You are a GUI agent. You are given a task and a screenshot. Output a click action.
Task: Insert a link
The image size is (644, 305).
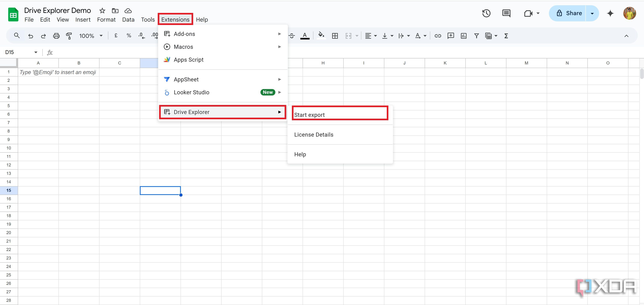coord(438,36)
